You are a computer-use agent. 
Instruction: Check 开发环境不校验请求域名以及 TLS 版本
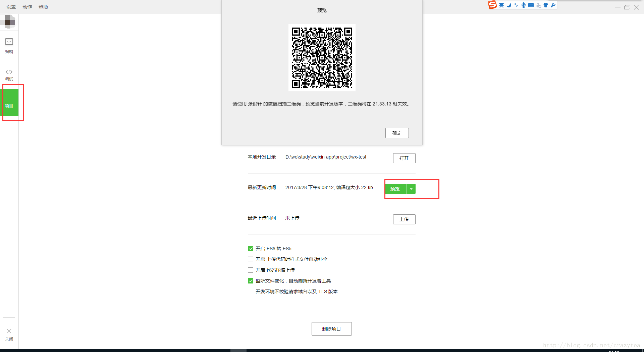pos(251,292)
